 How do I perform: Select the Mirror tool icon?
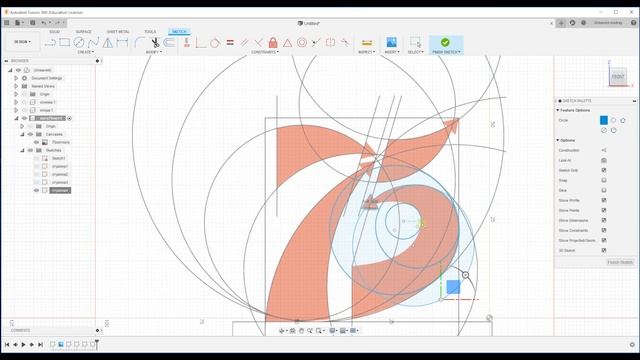tap(108, 42)
